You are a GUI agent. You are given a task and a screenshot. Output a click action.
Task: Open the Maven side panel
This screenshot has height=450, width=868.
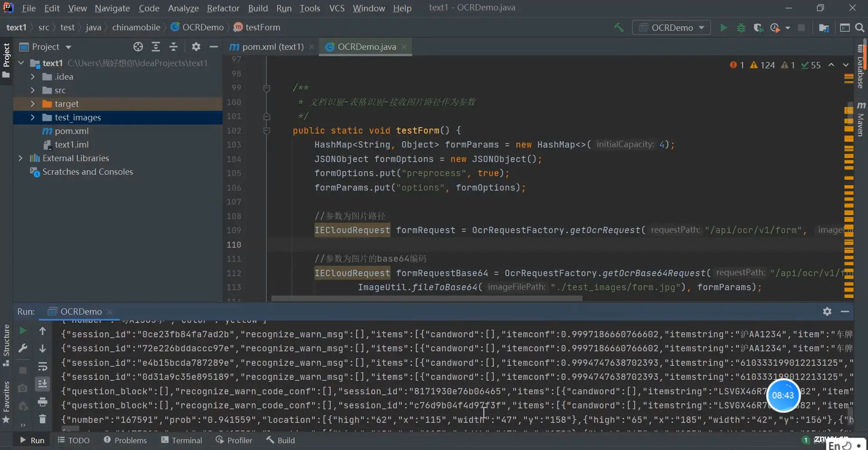pos(860,119)
